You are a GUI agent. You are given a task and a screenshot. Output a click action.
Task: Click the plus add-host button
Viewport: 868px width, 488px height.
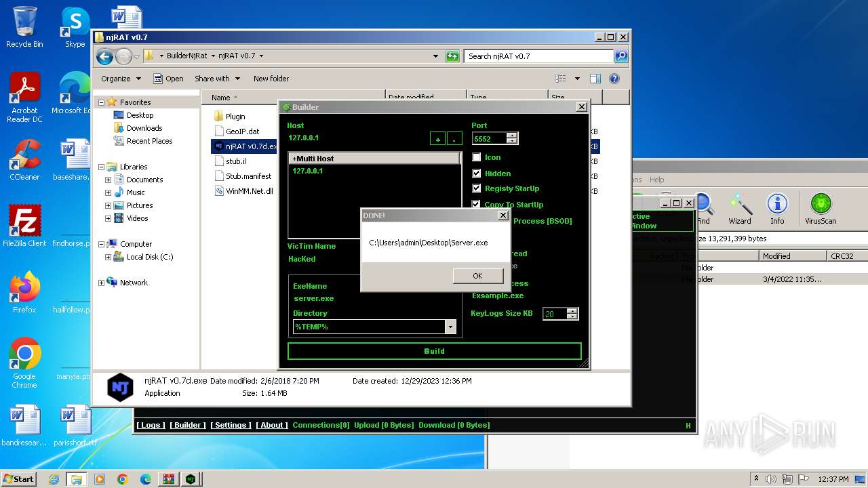[x=438, y=139]
